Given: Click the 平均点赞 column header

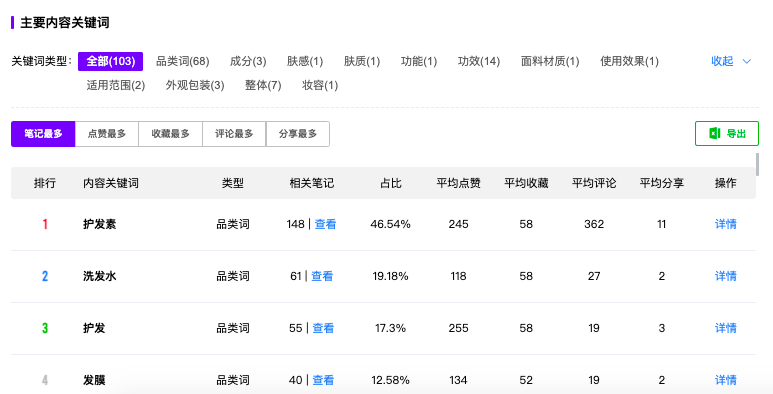Looking at the screenshot, I should [458, 183].
